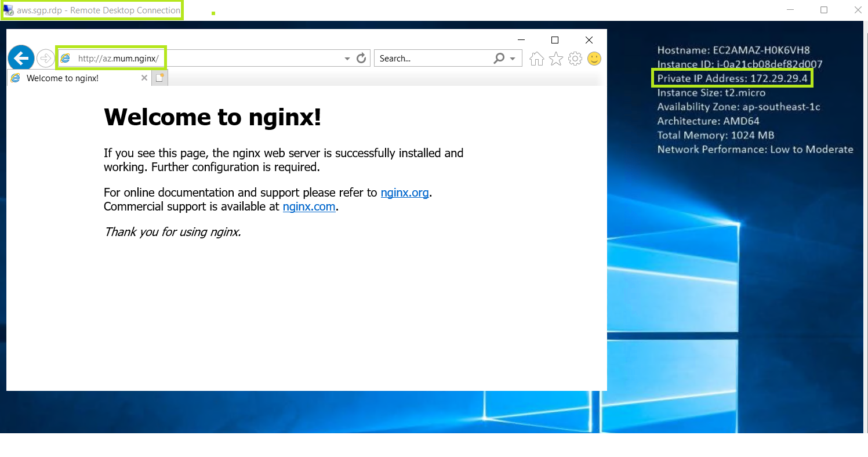
Task: Close the Internet Explorer window
Action: pyautogui.click(x=589, y=40)
